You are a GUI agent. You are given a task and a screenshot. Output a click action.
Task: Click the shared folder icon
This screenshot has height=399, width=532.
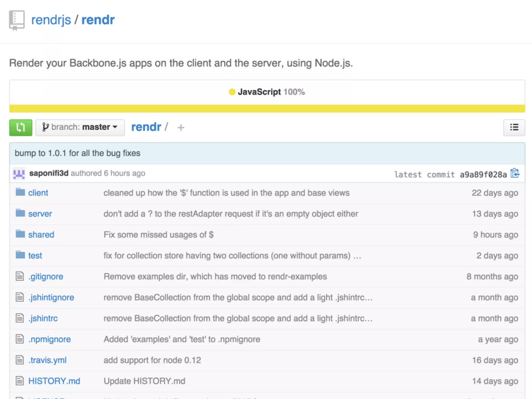click(20, 234)
